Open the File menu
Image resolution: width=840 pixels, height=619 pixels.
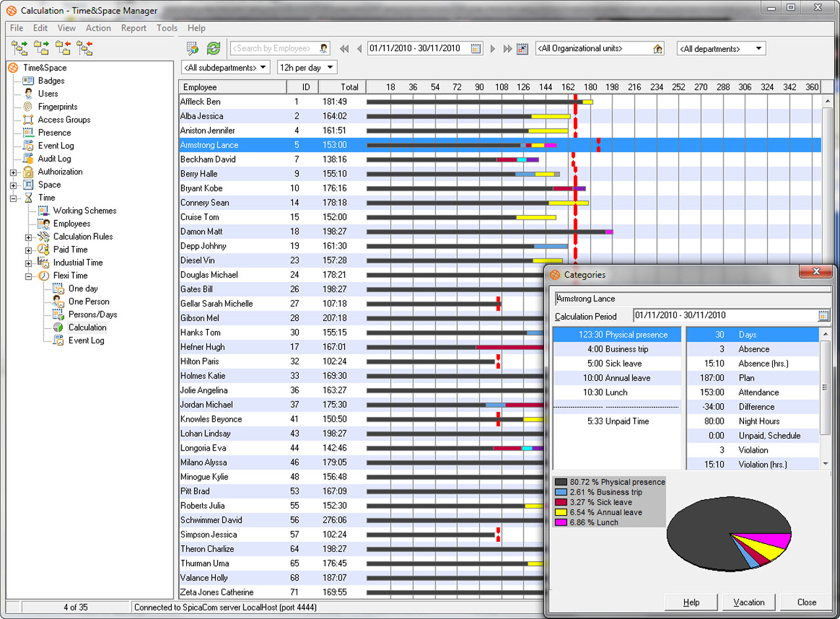click(x=16, y=28)
